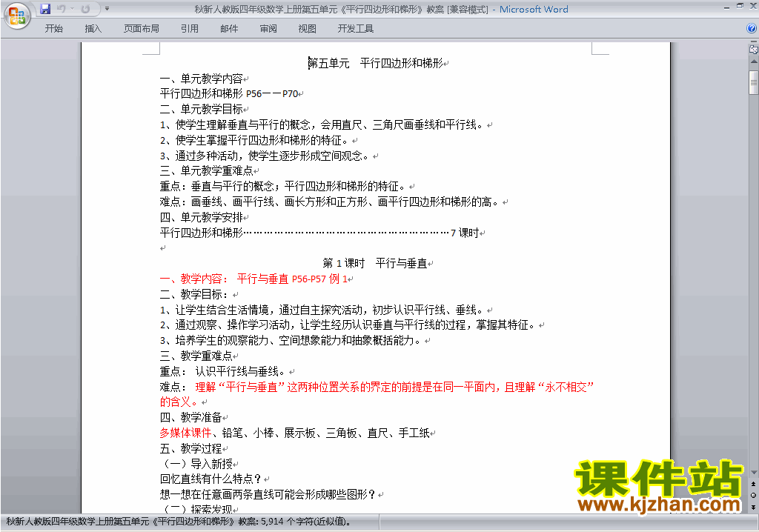Open the 开发工具 ribbon tab
Image resolution: width=759 pixels, height=532 pixels.
355,29
